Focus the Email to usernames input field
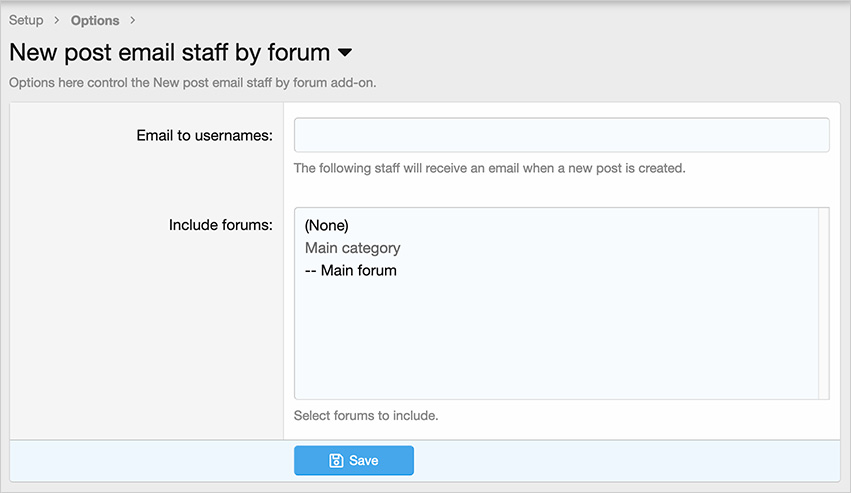 (x=561, y=135)
